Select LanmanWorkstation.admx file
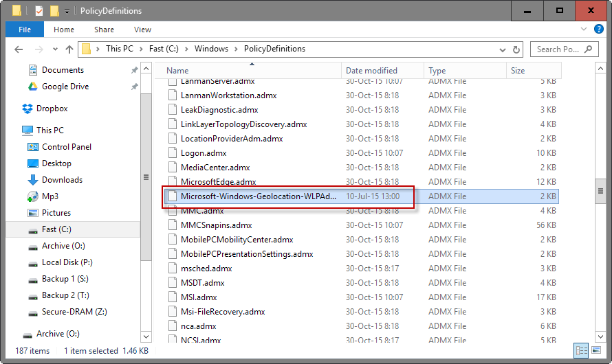 click(229, 95)
